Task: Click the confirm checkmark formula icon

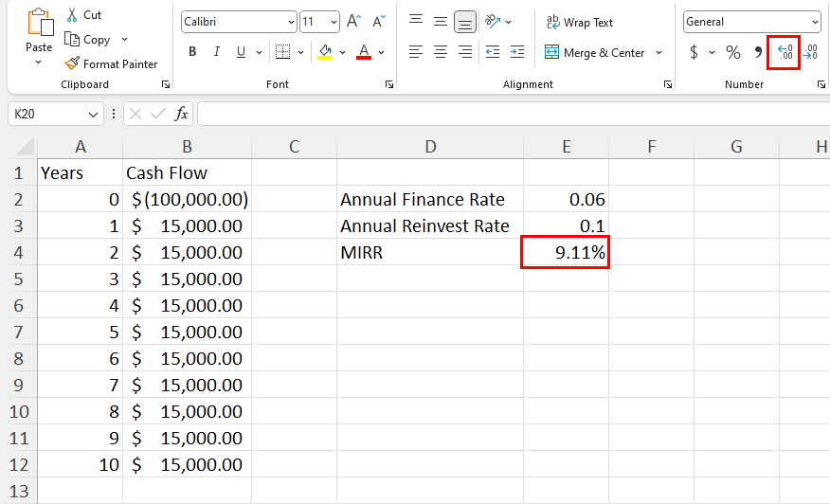Action: 157,114
